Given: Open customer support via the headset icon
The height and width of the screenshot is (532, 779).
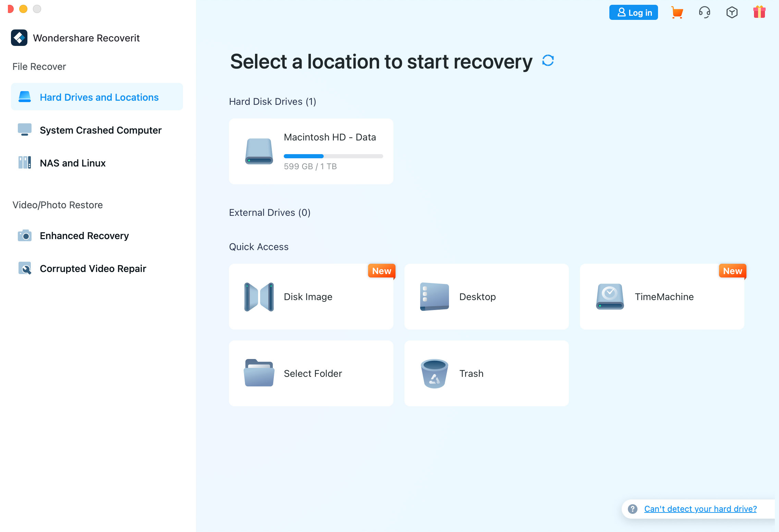Looking at the screenshot, I should 704,12.
